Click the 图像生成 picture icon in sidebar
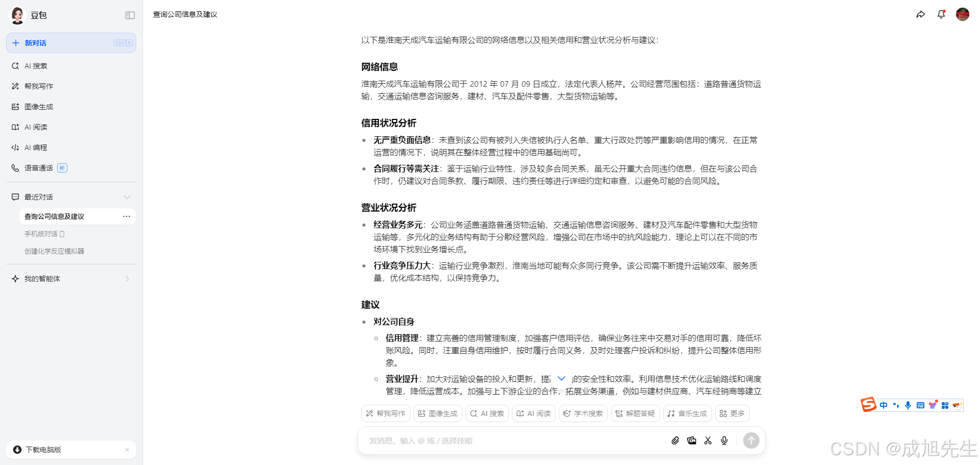This screenshot has width=980, height=465. pos(15,107)
